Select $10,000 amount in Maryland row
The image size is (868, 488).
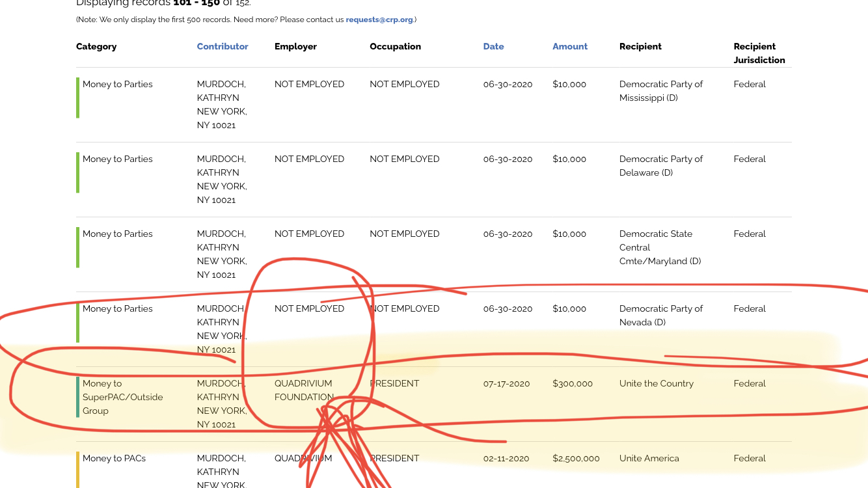[569, 234]
